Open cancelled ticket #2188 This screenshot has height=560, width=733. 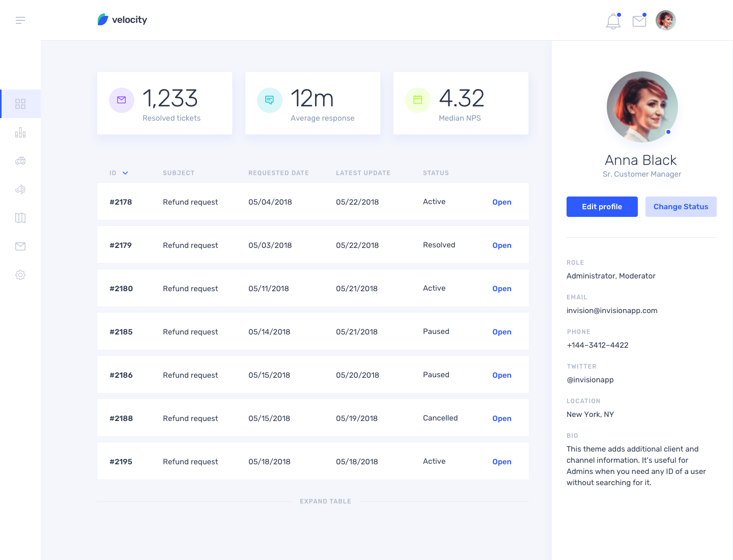coord(501,418)
